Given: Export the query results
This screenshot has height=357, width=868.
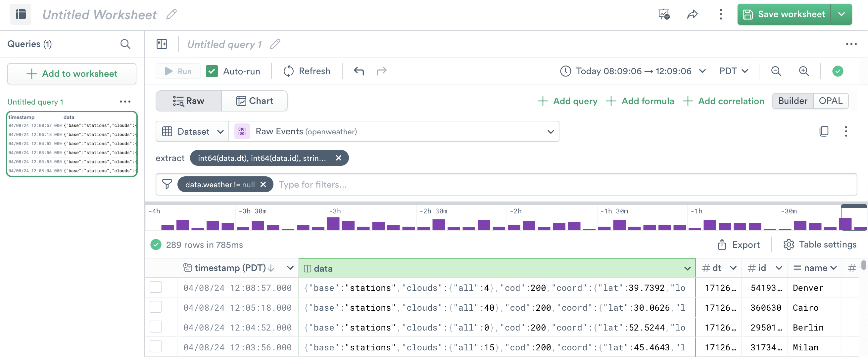Looking at the screenshot, I should tap(739, 245).
